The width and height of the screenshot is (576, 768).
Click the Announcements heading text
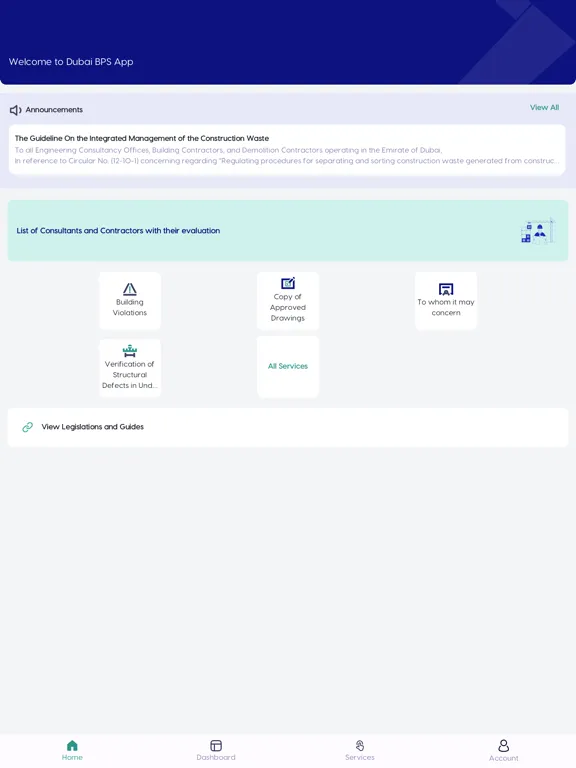coord(54,110)
